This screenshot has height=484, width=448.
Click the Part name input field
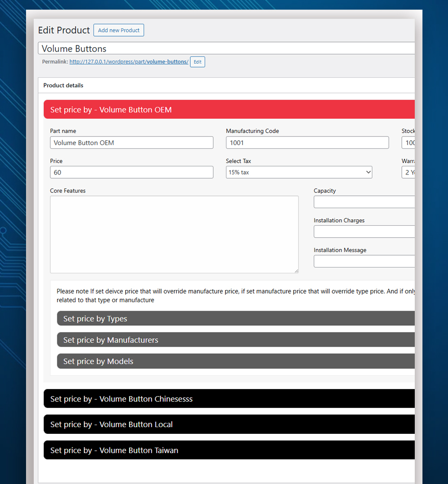pyautogui.click(x=132, y=143)
